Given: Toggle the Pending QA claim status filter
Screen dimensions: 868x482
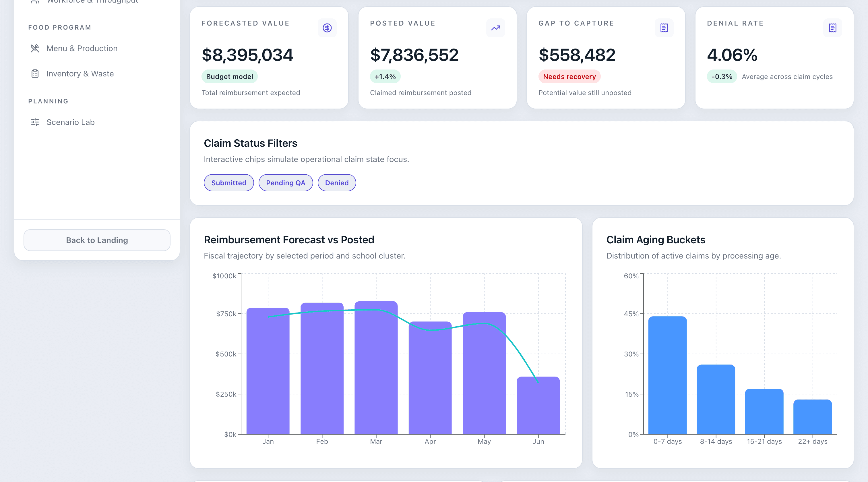Looking at the screenshot, I should [x=285, y=182].
